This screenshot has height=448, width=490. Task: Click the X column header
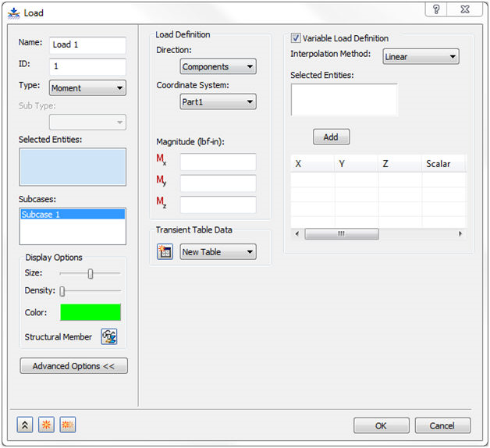(x=312, y=163)
